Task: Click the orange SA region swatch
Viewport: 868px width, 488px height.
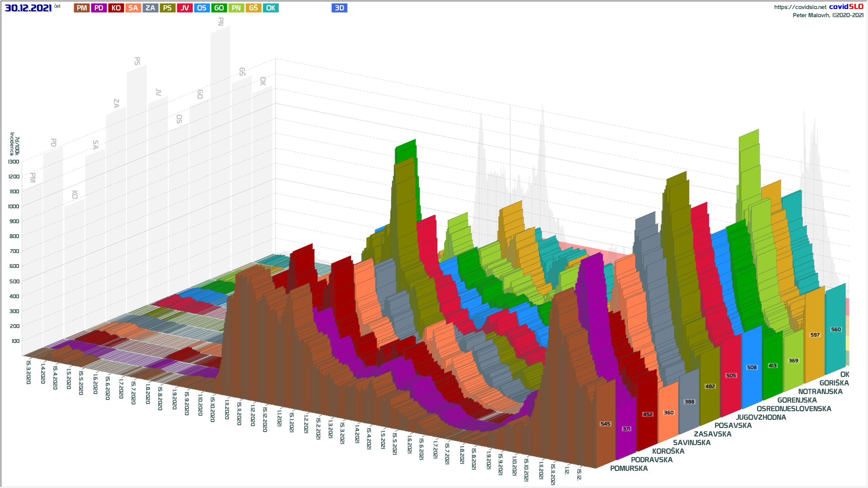Action: [133, 8]
